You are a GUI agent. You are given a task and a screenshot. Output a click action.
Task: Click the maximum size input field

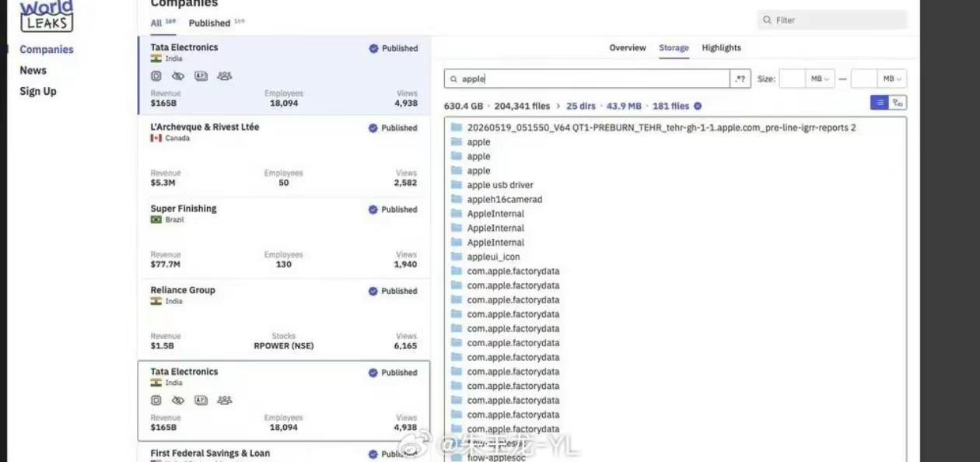tap(864, 79)
